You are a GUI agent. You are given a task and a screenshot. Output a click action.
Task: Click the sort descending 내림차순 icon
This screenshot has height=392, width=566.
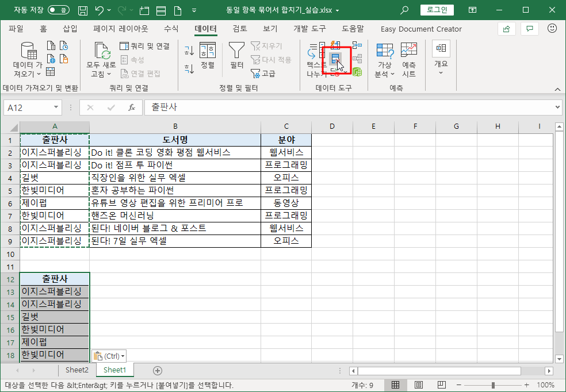pos(189,68)
